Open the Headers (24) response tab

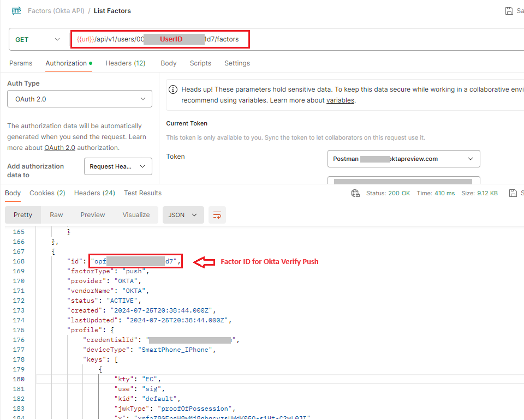[x=94, y=193]
